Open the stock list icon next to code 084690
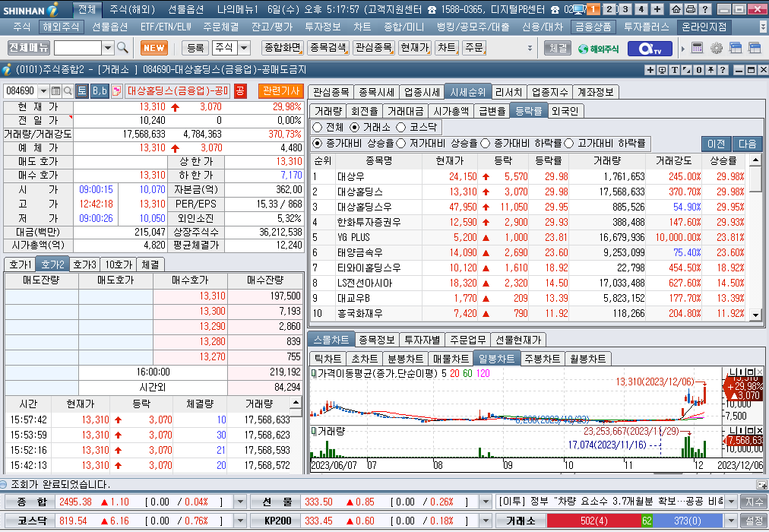This screenshot has height=532, width=769. [x=55, y=90]
